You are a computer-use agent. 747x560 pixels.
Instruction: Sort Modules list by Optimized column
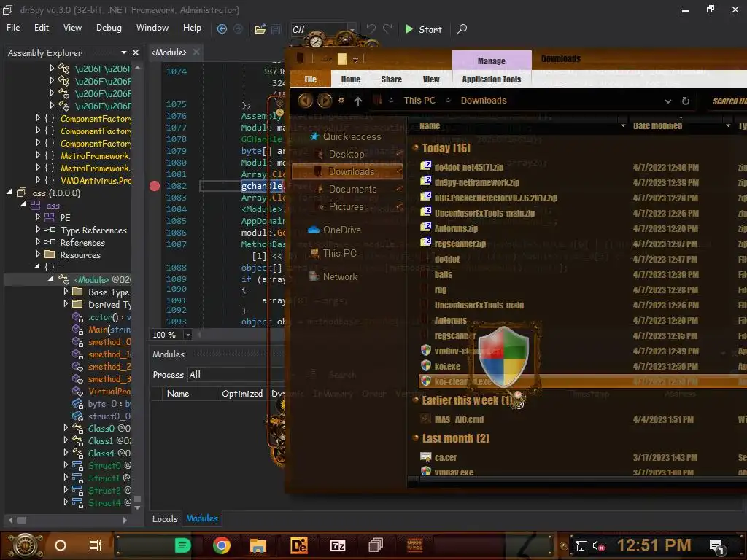(242, 394)
